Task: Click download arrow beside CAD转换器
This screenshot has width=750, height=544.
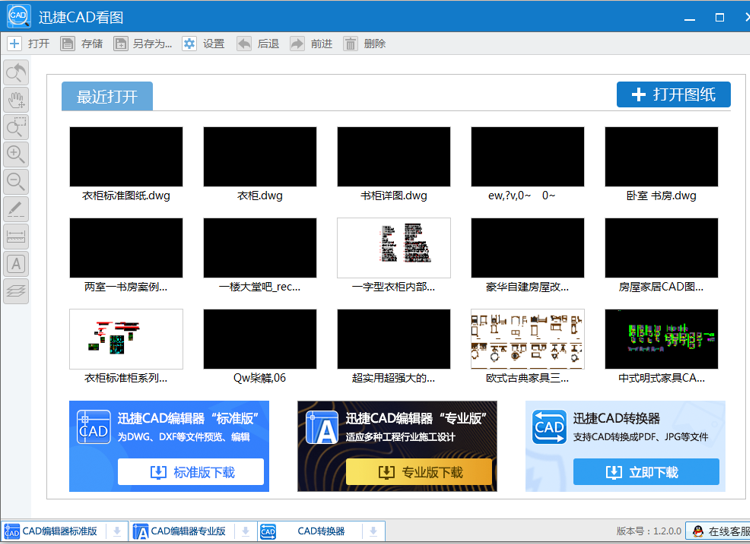Action: [x=374, y=531]
